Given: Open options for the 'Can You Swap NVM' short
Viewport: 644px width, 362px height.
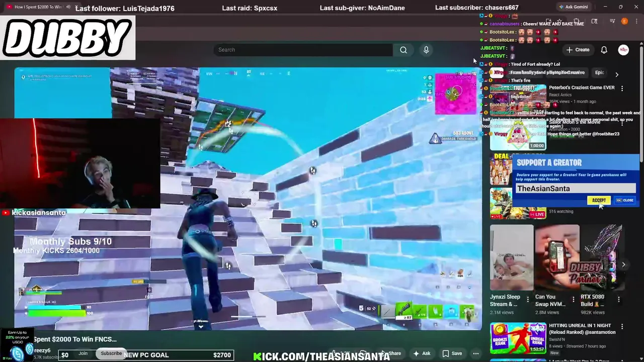Looking at the screenshot, I should pos(573,300).
